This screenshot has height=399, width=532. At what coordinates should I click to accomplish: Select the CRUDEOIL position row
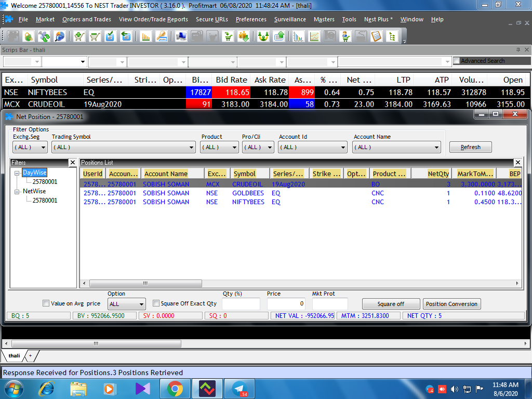pyautogui.click(x=301, y=184)
